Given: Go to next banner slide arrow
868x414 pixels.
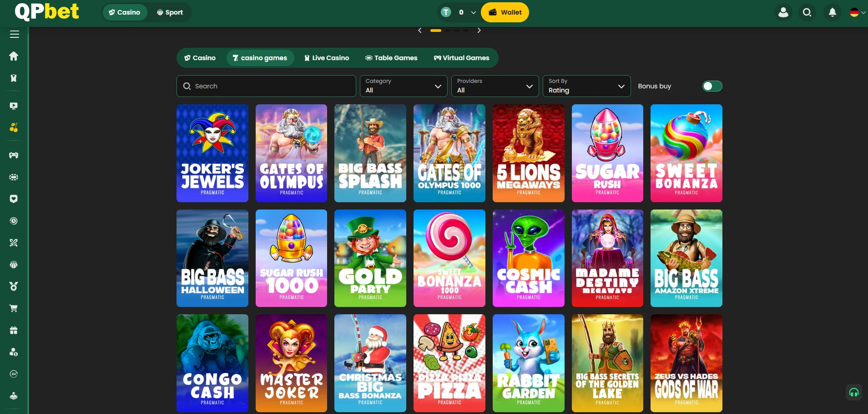Looking at the screenshot, I should (x=479, y=31).
